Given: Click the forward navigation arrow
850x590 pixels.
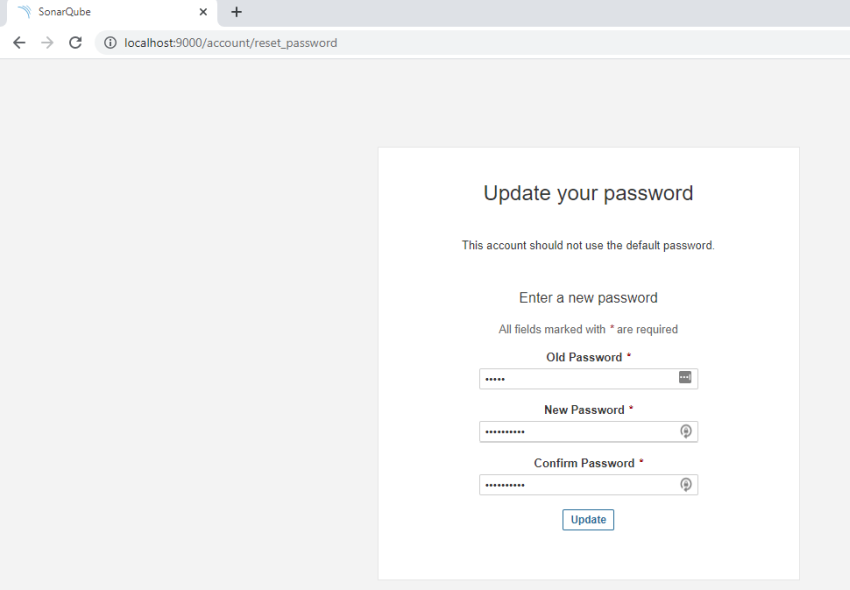Looking at the screenshot, I should click(x=46, y=42).
